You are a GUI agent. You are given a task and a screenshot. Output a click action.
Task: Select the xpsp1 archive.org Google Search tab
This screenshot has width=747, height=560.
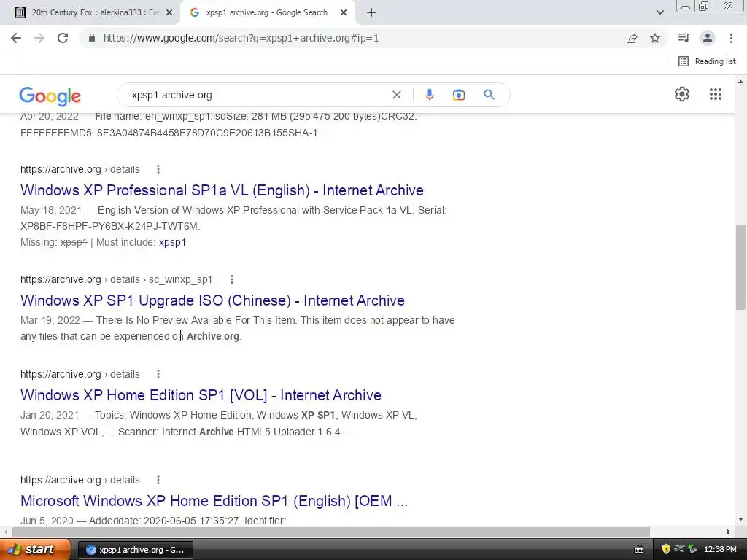tap(267, 13)
